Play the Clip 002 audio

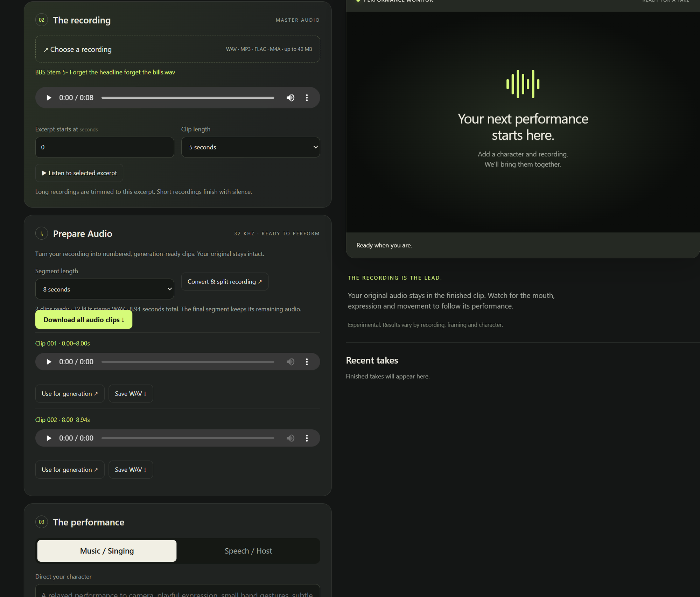pos(49,438)
